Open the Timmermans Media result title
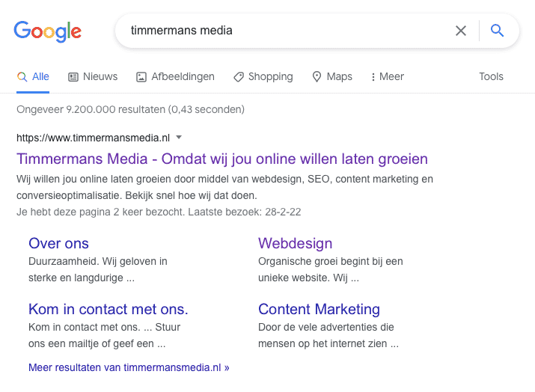This screenshot has width=535, height=392. [x=221, y=159]
